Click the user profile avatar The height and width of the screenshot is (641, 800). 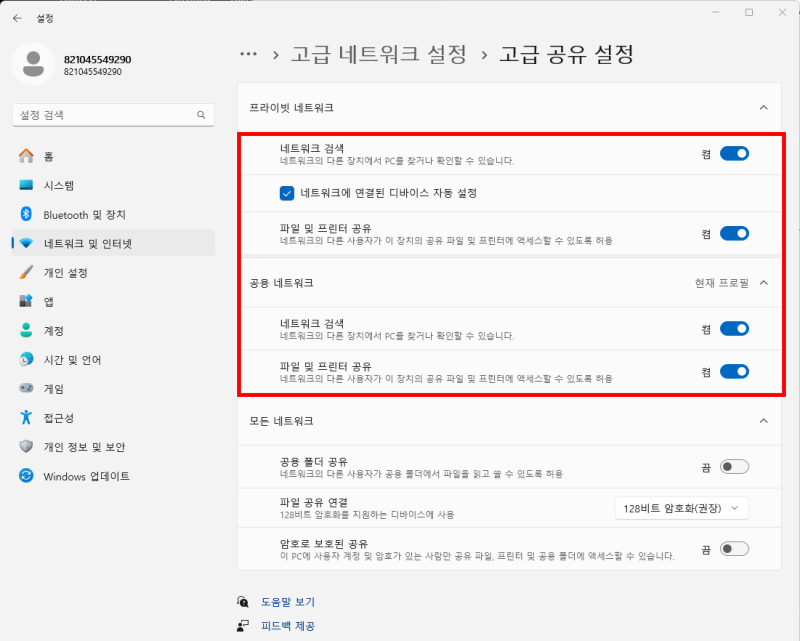[x=33, y=64]
